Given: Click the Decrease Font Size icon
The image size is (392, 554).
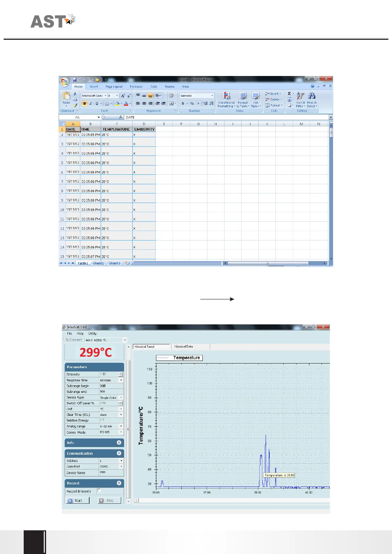Looking at the screenshot, I should (129, 96).
